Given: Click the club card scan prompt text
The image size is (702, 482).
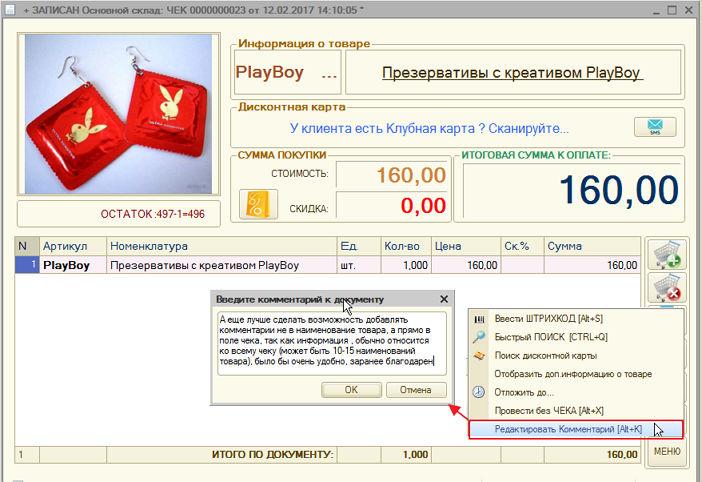Looking at the screenshot, I should pos(429,128).
